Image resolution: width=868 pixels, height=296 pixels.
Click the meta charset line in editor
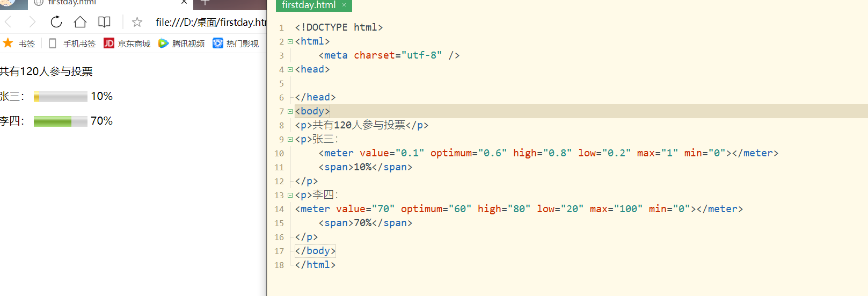tap(389, 55)
